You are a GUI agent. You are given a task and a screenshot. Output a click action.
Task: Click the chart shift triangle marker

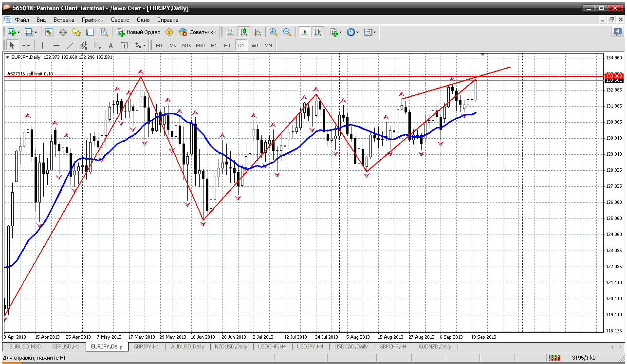pos(482,54)
